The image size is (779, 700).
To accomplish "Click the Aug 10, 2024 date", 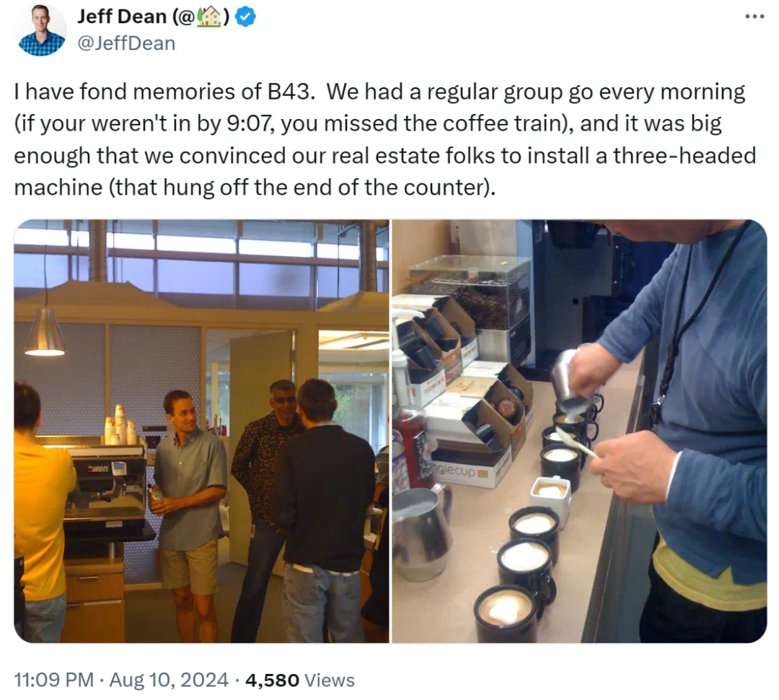I will pos(169,680).
